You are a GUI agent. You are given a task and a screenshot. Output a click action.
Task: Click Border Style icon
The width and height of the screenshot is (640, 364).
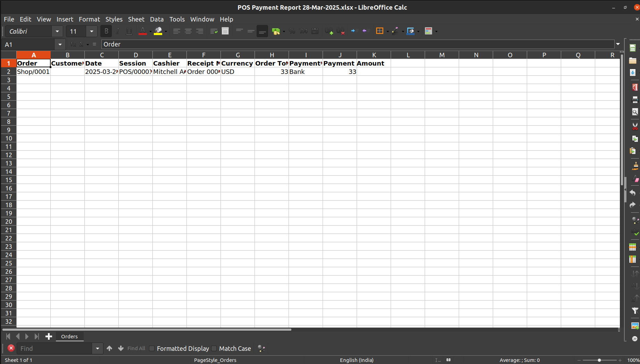395,31
